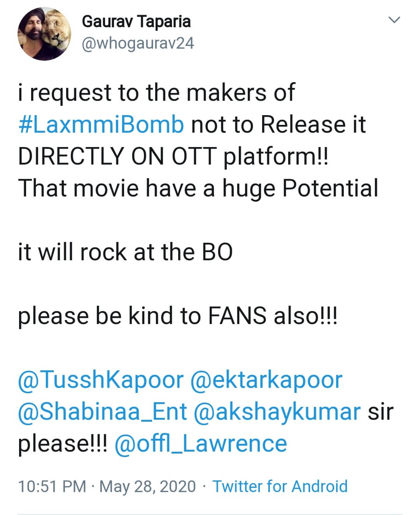The height and width of the screenshot is (515, 420).
Task: Click the "it will rock at the BO" line
Action: pyautogui.click(x=125, y=252)
